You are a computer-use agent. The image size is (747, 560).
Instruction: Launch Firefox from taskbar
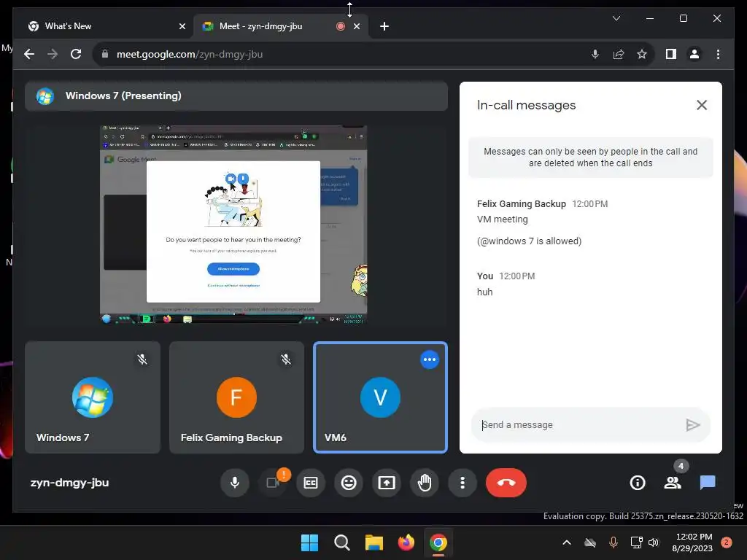tap(406, 542)
